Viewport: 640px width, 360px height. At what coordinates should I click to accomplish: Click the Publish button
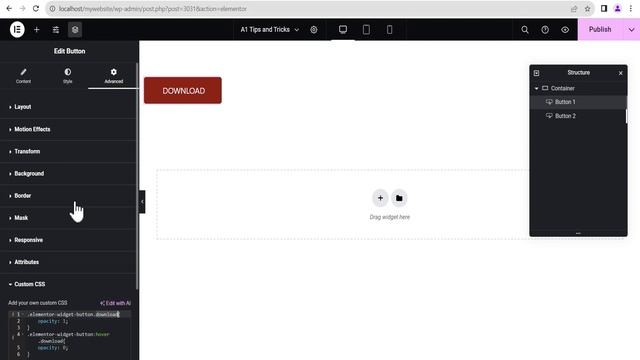click(600, 29)
